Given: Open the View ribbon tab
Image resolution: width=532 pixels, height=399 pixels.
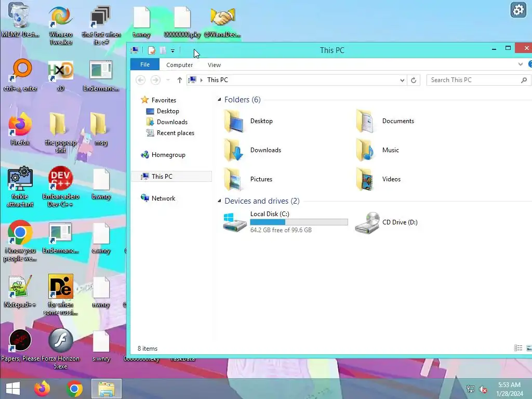Looking at the screenshot, I should click(214, 65).
